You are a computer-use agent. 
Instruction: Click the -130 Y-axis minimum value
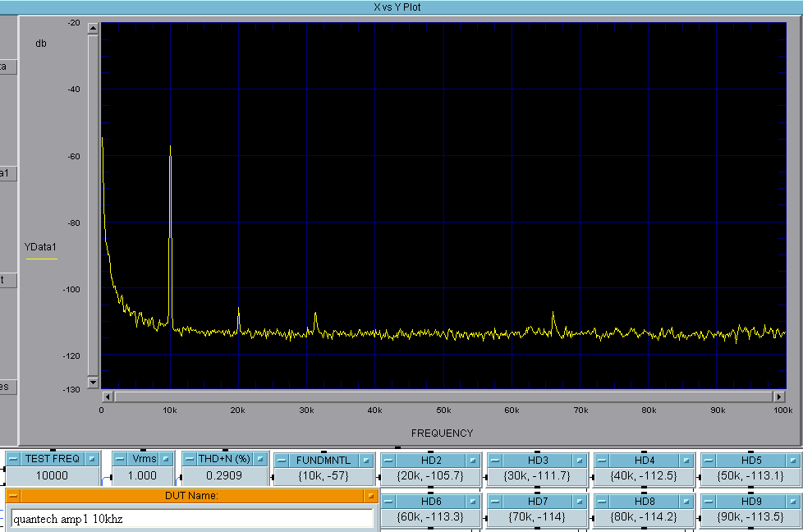coord(71,390)
